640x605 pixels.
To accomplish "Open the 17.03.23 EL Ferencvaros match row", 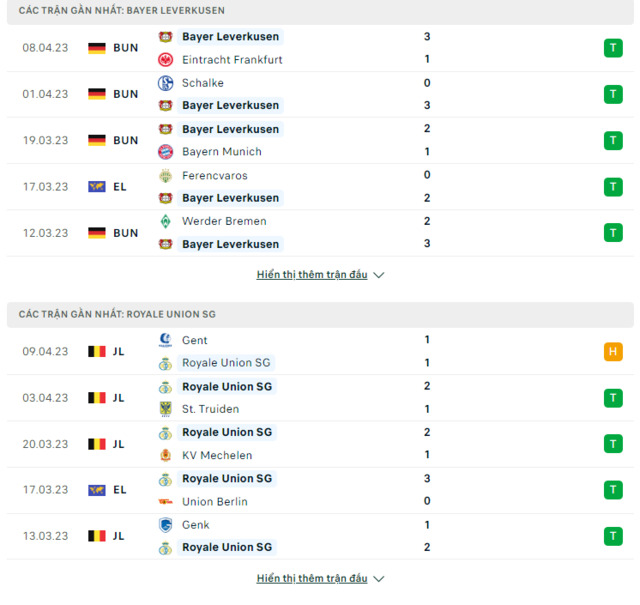I will point(320,187).
